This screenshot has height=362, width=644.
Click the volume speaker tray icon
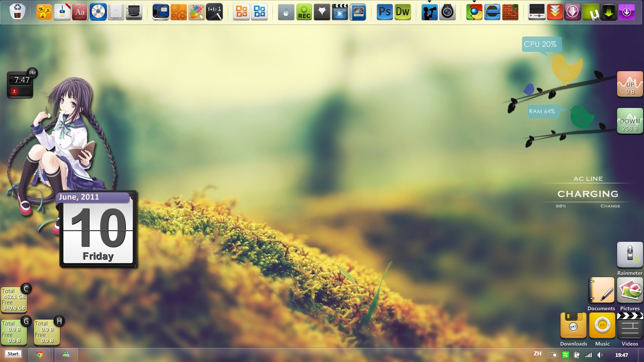pos(600,355)
